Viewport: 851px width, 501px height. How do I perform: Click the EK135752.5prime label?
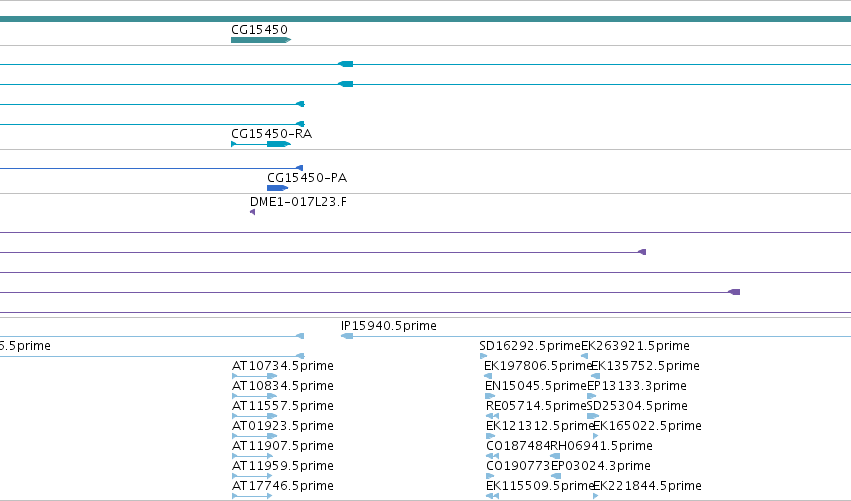[645, 366]
